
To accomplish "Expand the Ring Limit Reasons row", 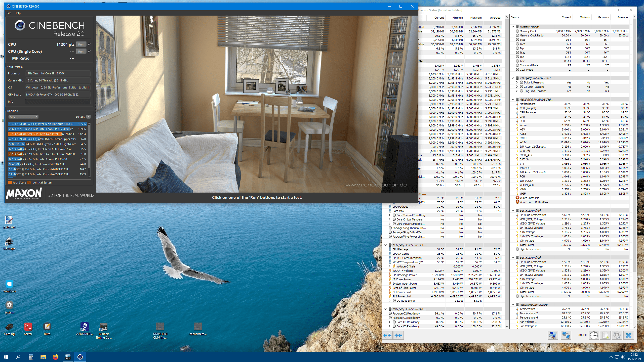I will (517, 91).
